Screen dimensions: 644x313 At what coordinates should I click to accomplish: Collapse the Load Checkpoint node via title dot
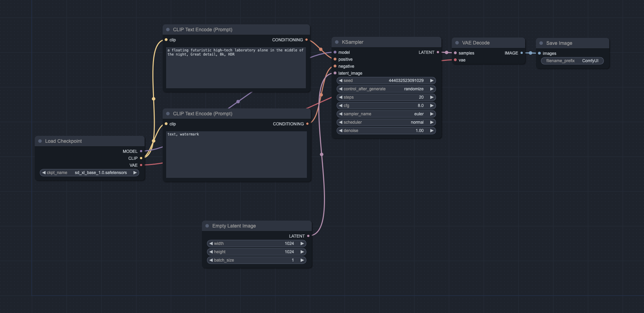click(x=40, y=141)
